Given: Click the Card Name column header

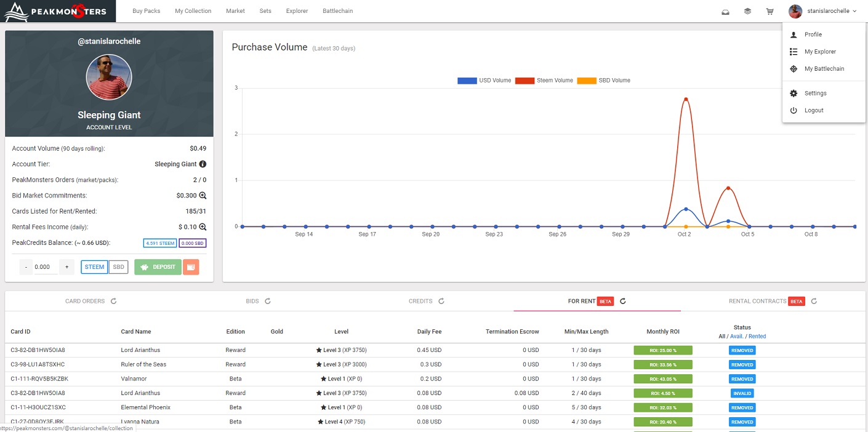Looking at the screenshot, I should (136, 332).
